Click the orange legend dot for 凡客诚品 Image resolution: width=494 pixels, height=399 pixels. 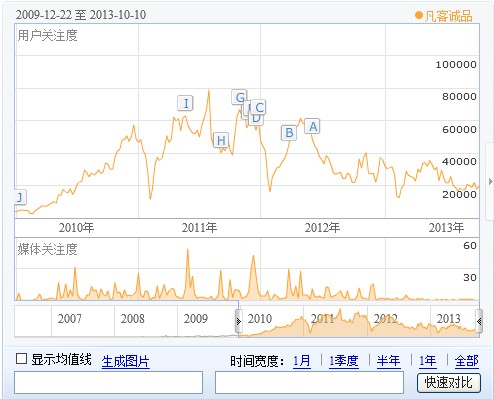click(419, 15)
